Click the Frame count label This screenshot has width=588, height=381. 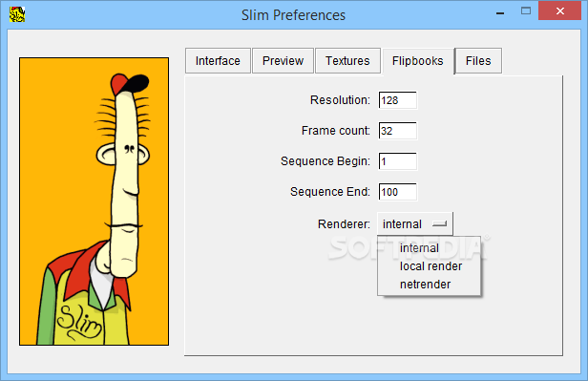click(x=336, y=131)
